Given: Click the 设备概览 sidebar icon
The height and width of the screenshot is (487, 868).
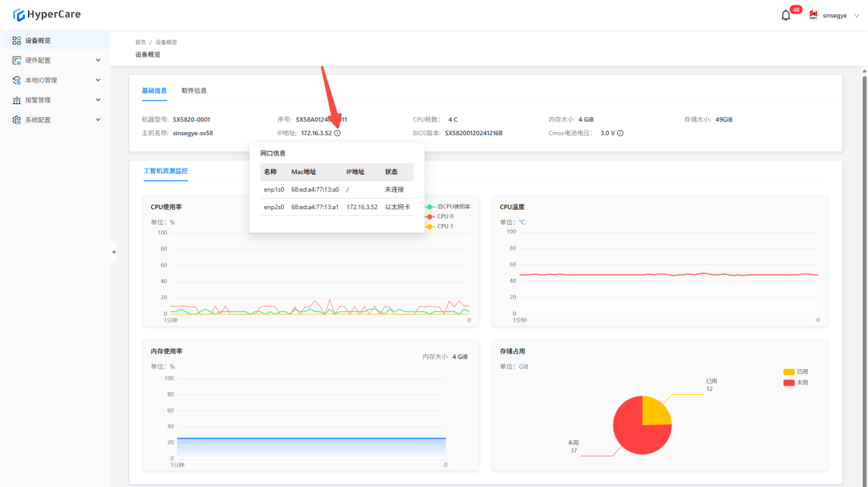Looking at the screenshot, I should pyautogui.click(x=17, y=41).
